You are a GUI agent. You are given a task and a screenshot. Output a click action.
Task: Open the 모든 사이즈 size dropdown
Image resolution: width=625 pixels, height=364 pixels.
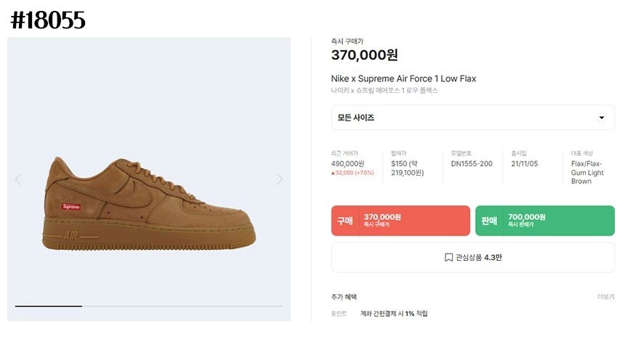coord(472,118)
